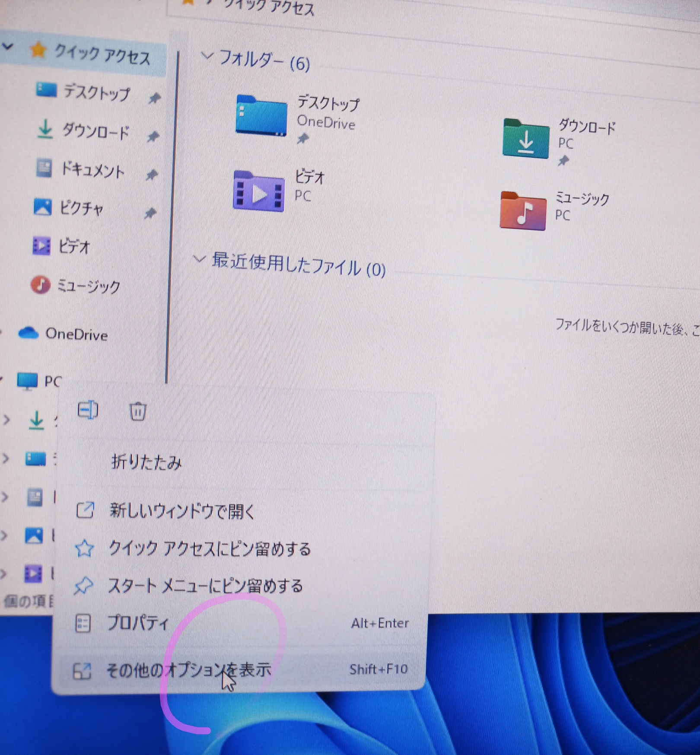Select PC in the navigation tree
The height and width of the screenshot is (755, 700).
(x=53, y=381)
